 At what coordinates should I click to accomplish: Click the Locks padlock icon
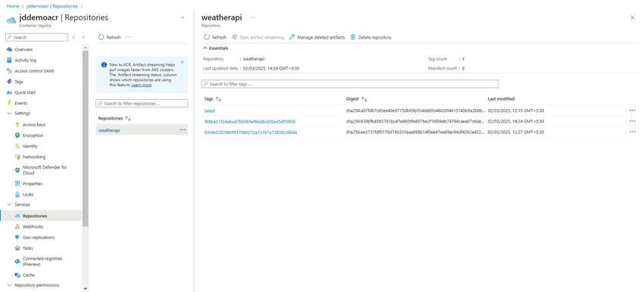point(17,194)
